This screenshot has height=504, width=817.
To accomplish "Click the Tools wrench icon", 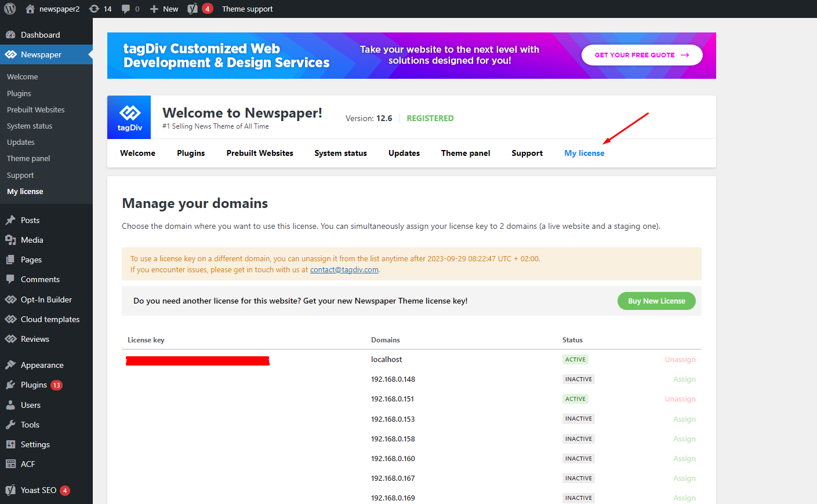I will click(x=10, y=425).
